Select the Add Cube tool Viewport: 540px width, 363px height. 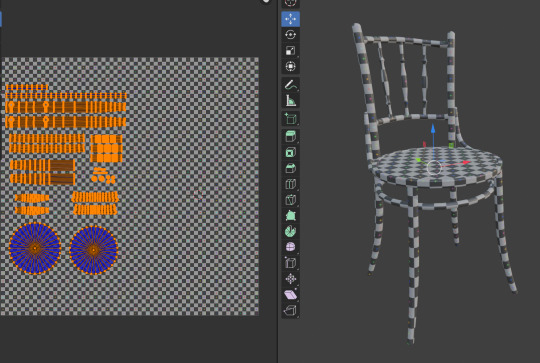click(x=290, y=118)
